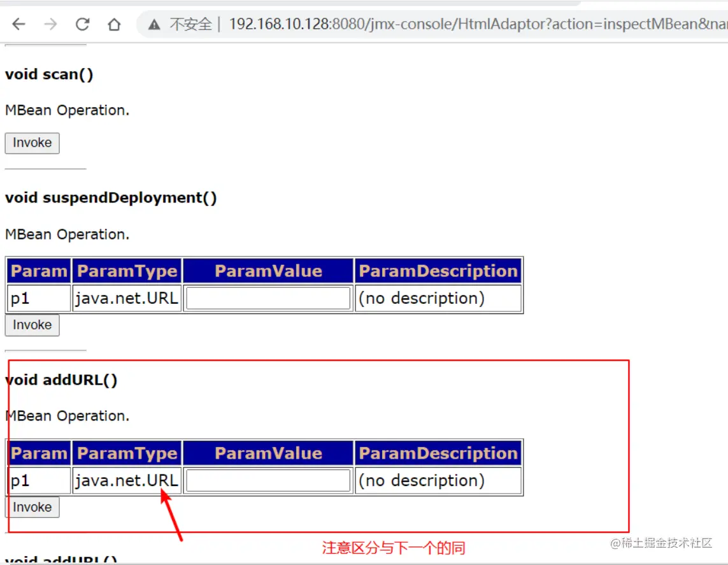The width and height of the screenshot is (728, 565).
Task: Click p1 cell in suspendDeployment table
Action: [x=39, y=298]
